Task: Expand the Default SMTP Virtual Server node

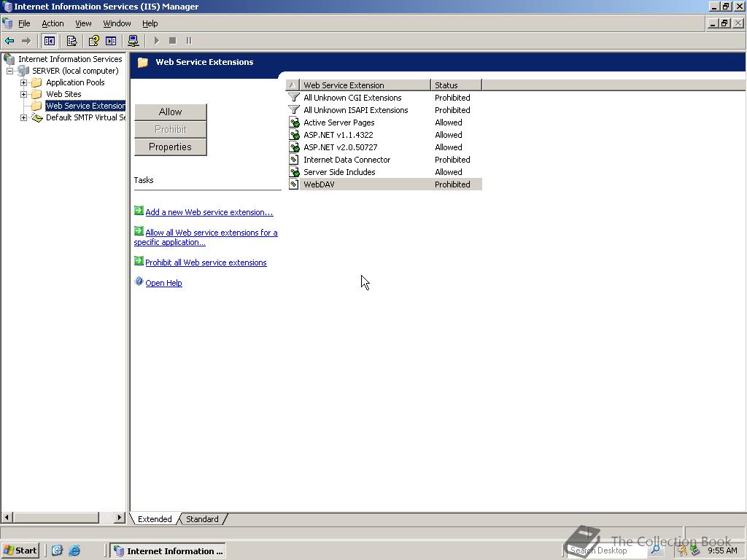Action: click(23, 117)
